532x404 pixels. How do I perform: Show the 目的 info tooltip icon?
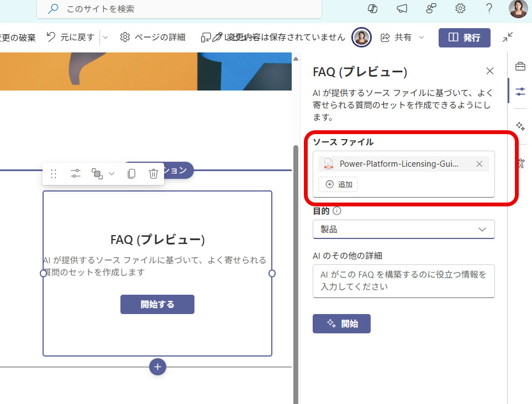(x=336, y=211)
